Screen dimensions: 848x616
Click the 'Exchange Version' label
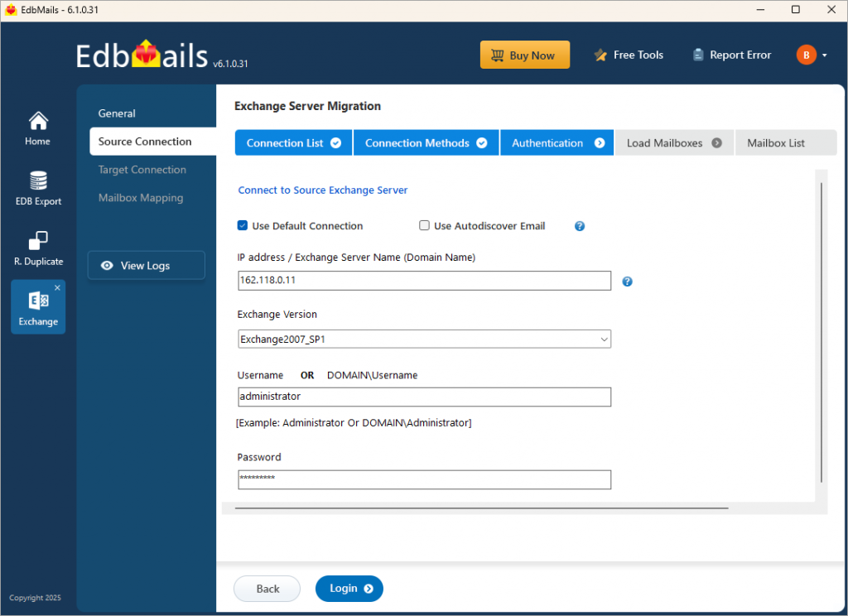[x=277, y=315]
